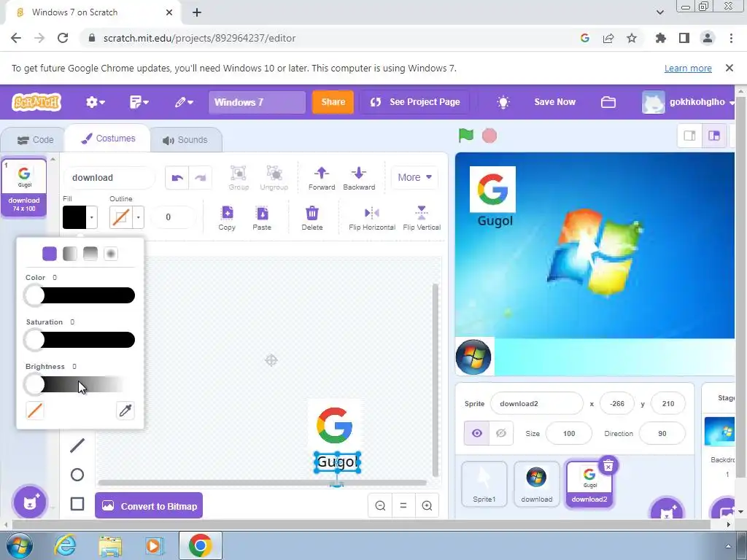Show sprite with the eye toggle
747x560 pixels.
pyautogui.click(x=477, y=433)
